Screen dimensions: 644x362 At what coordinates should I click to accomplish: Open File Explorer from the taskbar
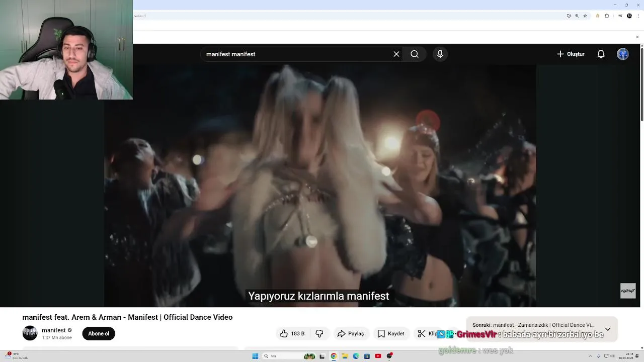[x=345, y=356]
